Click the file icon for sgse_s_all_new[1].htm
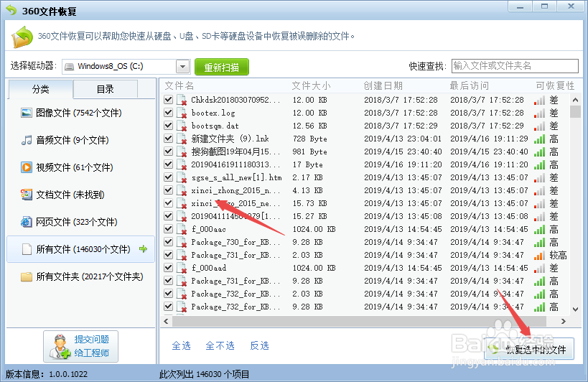The height and width of the screenshot is (382, 588). [182, 177]
